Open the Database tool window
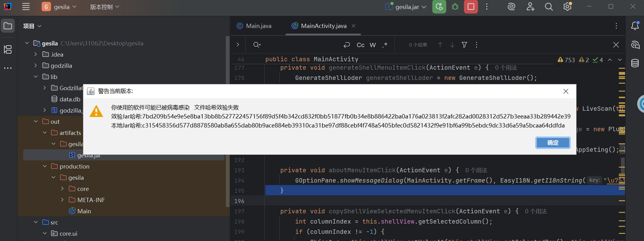This screenshot has width=644, height=241. (635, 63)
